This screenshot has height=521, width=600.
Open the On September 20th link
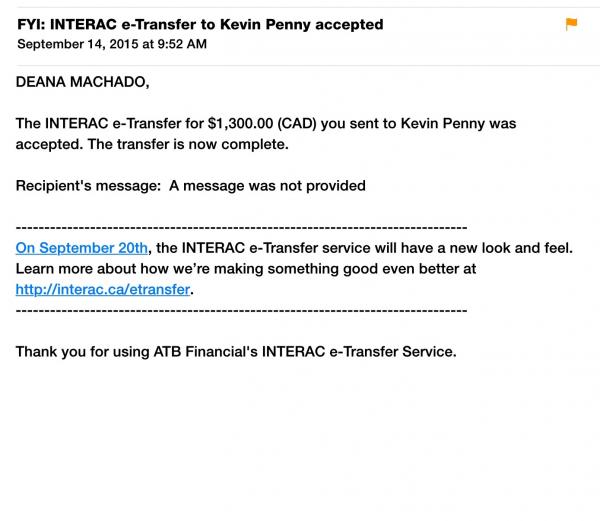(82, 248)
